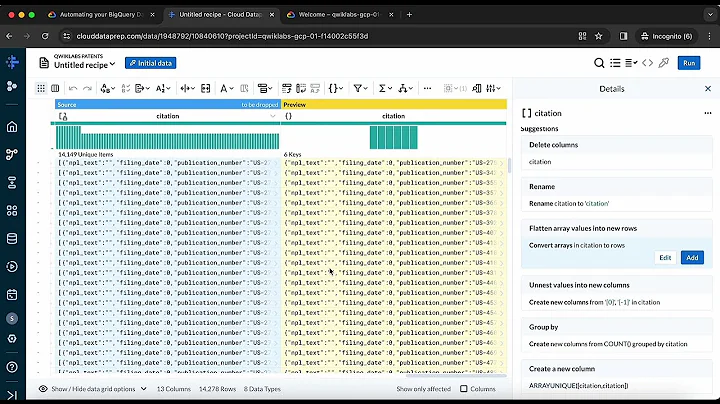Select the Create a new column suggestion
Viewport: 720px width, 404px height.
(616, 377)
